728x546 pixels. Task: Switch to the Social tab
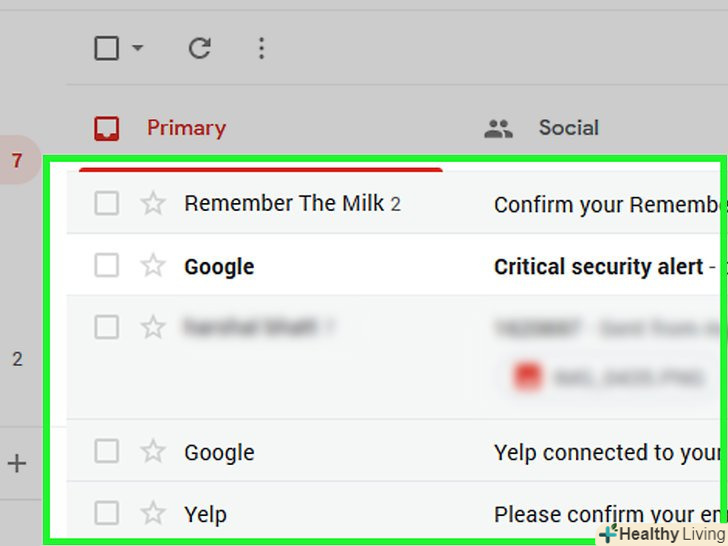coord(568,128)
